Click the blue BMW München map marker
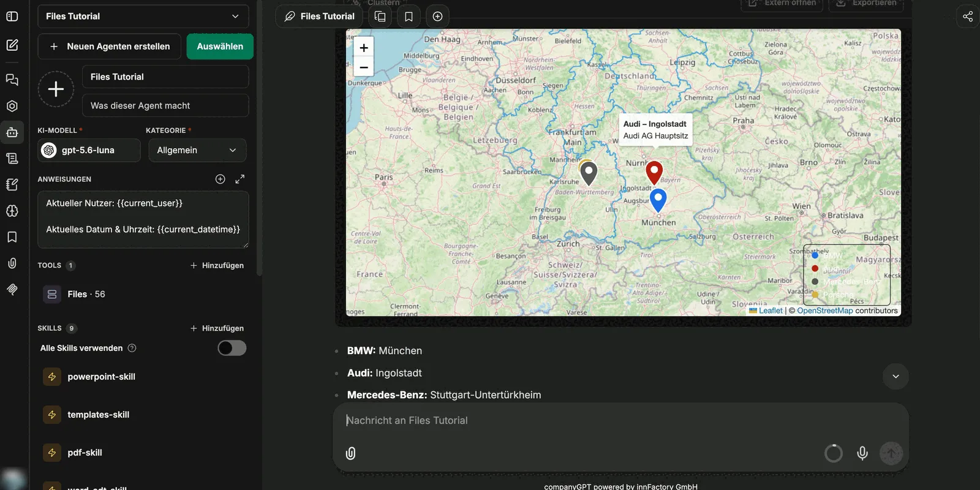This screenshot has width=980, height=490. (x=658, y=200)
